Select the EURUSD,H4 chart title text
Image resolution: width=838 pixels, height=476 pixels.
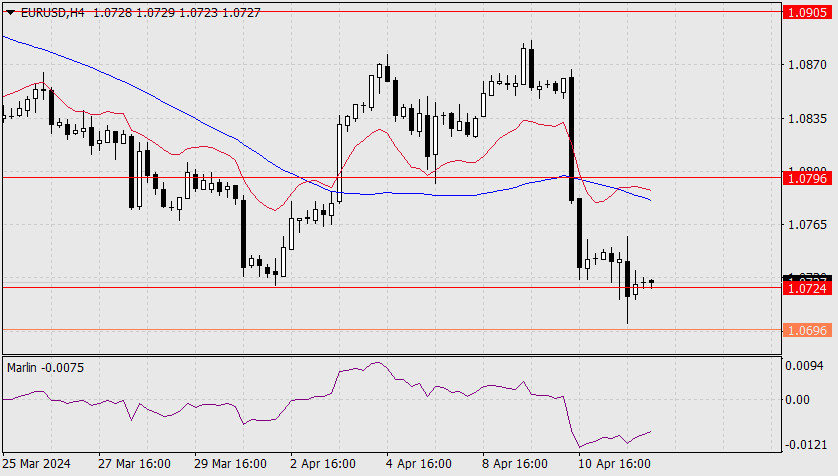[x=52, y=12]
